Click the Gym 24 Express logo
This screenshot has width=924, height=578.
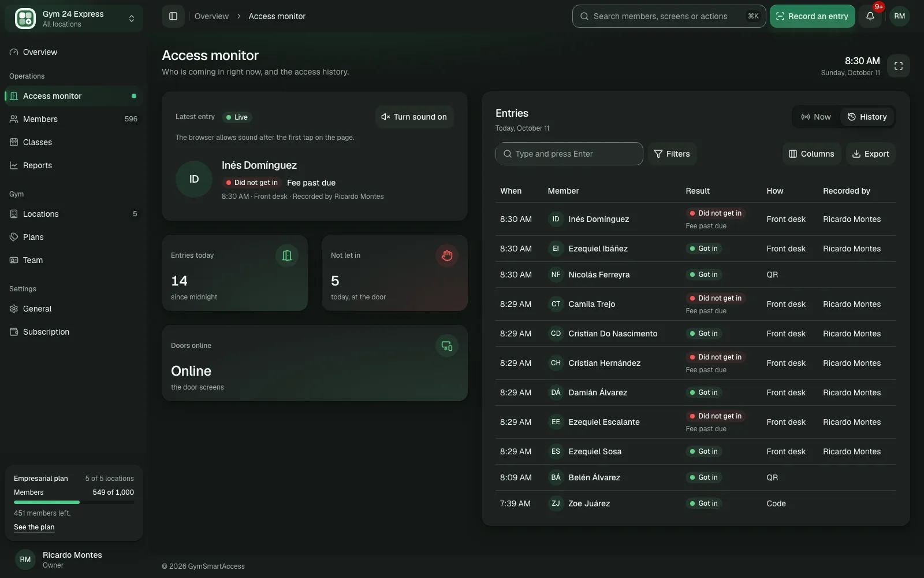pyautogui.click(x=25, y=18)
